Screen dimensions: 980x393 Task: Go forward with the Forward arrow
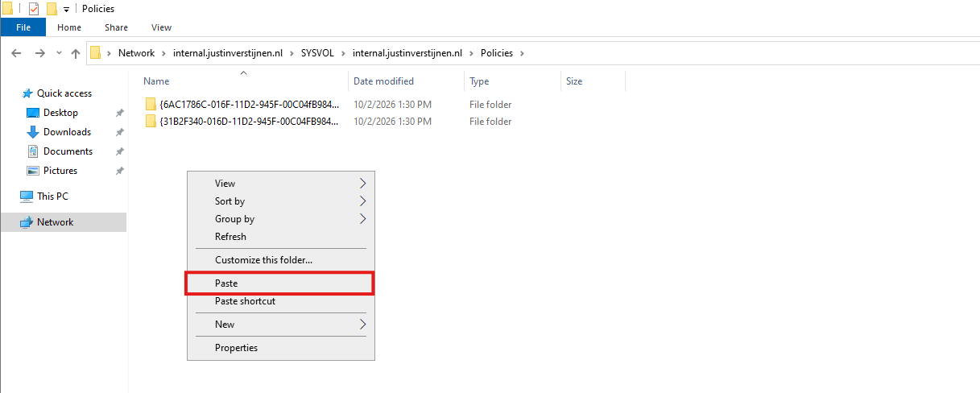[x=39, y=53]
